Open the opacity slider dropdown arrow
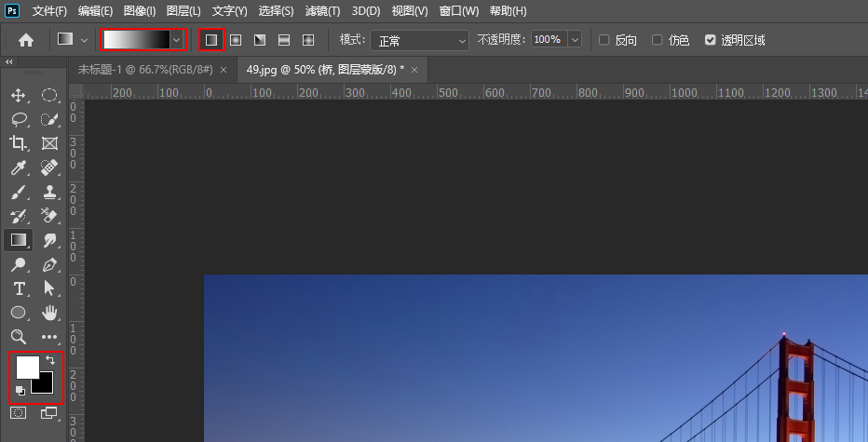 (x=576, y=40)
